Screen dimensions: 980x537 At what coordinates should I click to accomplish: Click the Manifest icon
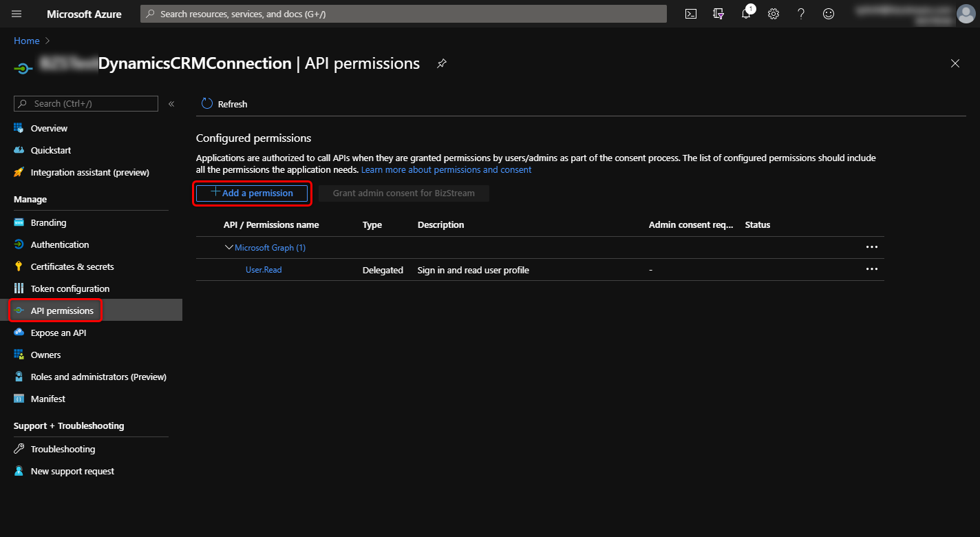19,399
